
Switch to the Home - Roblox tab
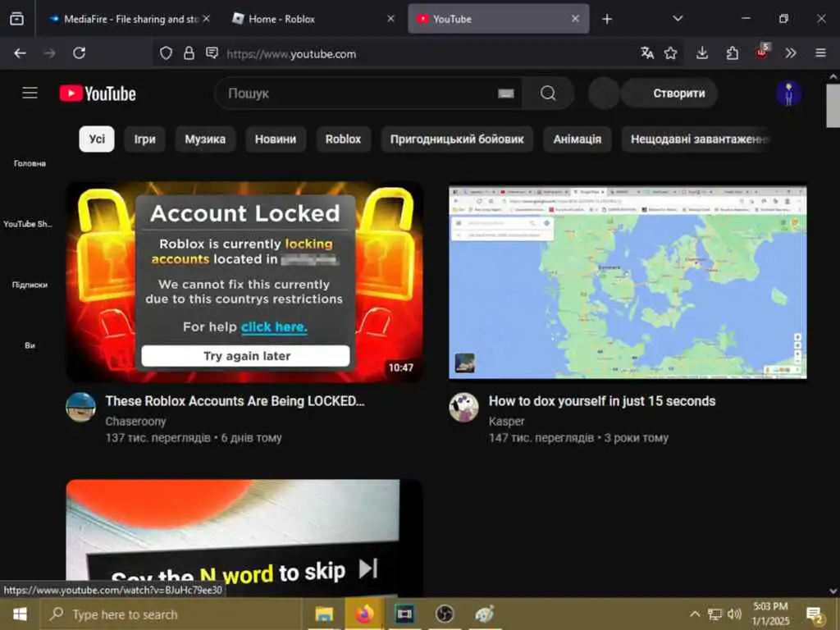coord(313,19)
